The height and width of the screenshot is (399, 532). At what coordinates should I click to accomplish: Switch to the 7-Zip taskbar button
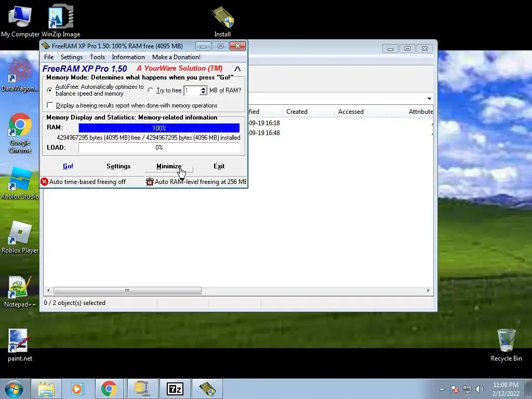tap(175, 389)
